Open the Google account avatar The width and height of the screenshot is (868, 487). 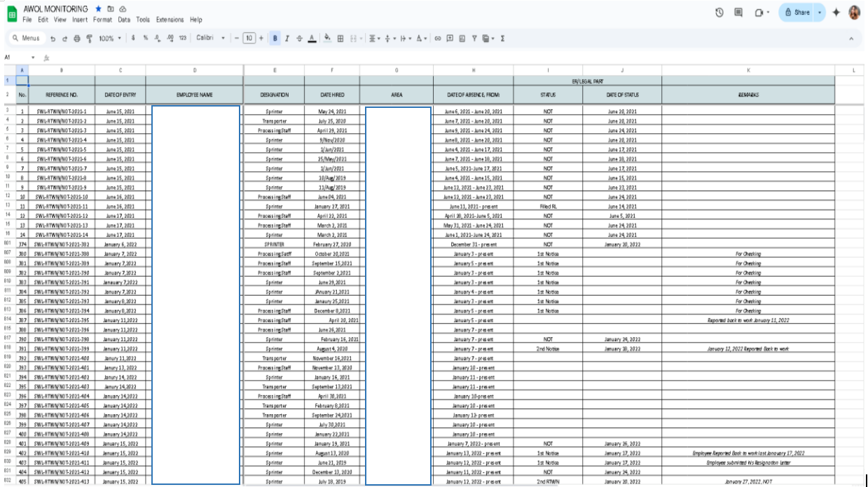click(x=855, y=13)
